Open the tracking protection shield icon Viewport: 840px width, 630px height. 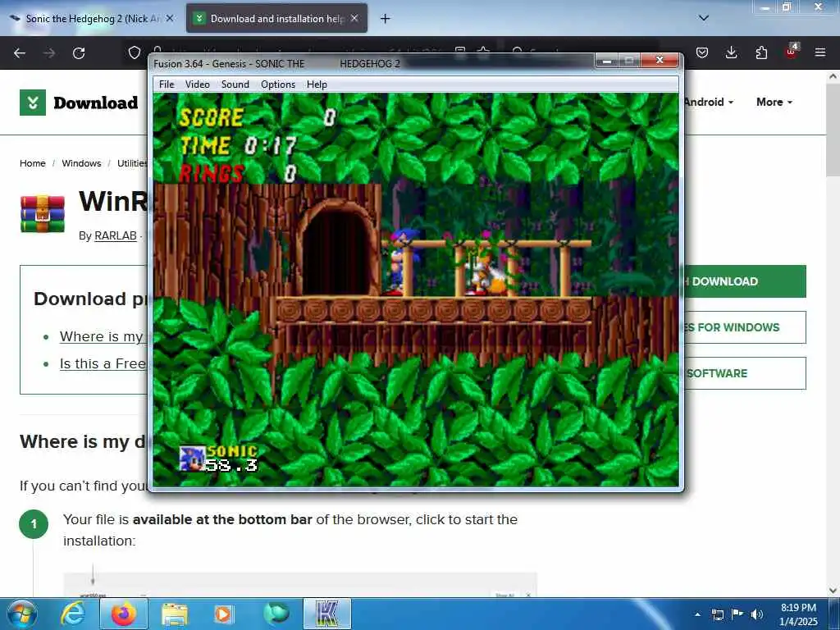click(x=135, y=52)
